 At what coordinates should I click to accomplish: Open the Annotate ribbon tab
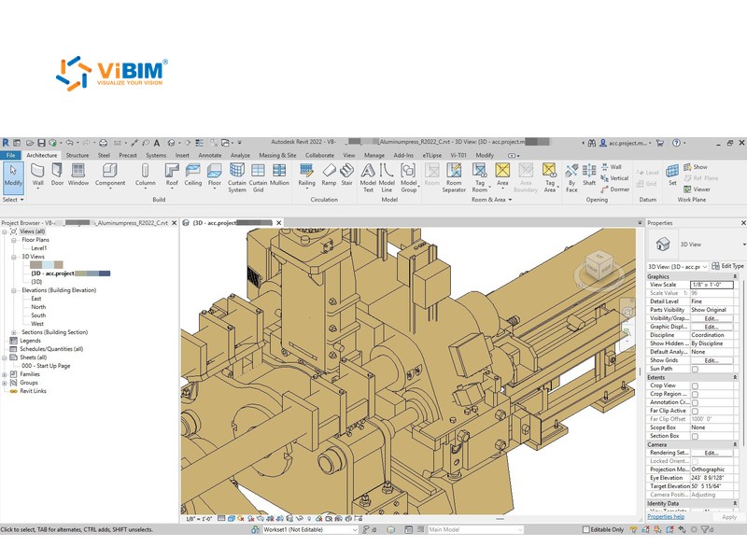click(209, 155)
